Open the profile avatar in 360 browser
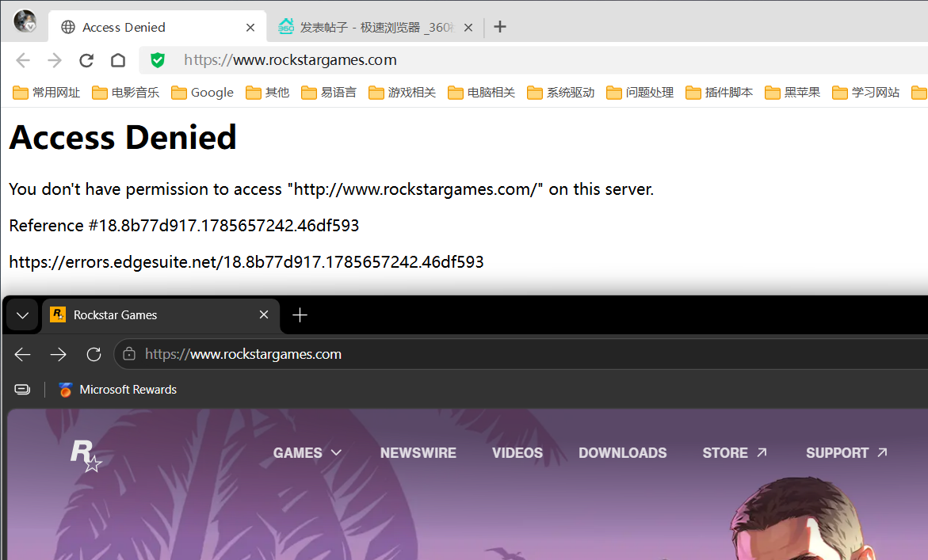 tap(25, 21)
